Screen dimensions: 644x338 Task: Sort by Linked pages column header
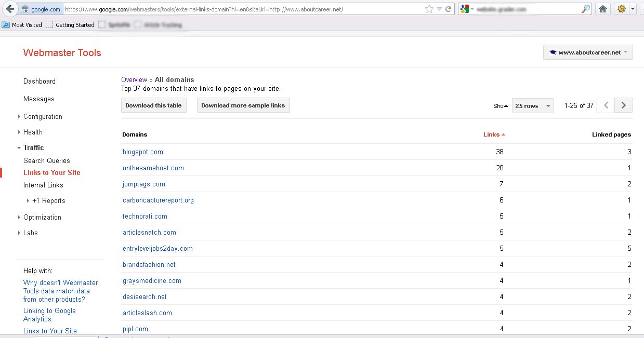(611, 134)
